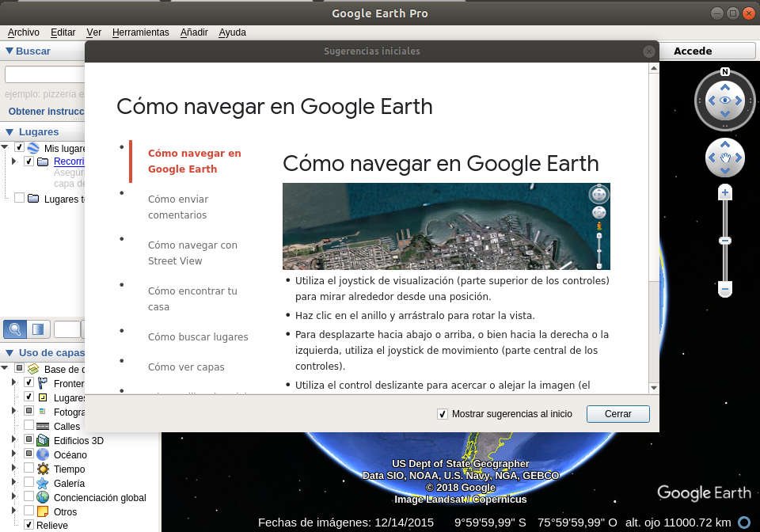The height and width of the screenshot is (532, 760).
Task: Expand the Recorrido folder node
Action: [13, 161]
